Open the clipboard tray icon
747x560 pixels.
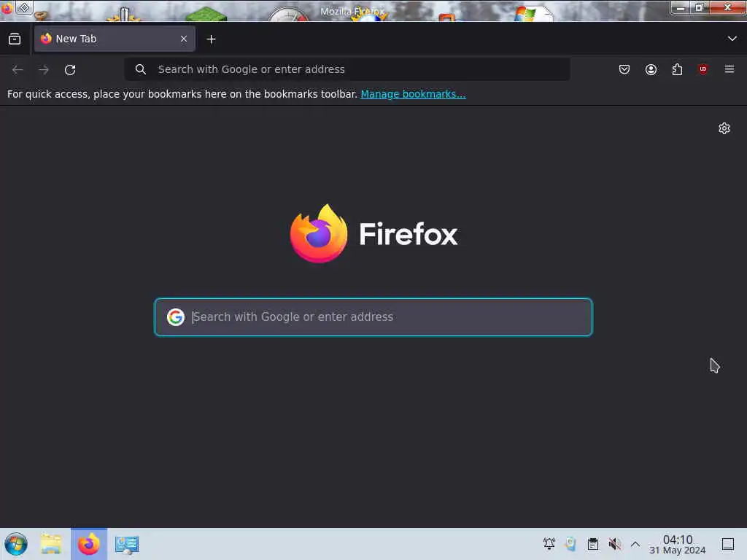592,544
